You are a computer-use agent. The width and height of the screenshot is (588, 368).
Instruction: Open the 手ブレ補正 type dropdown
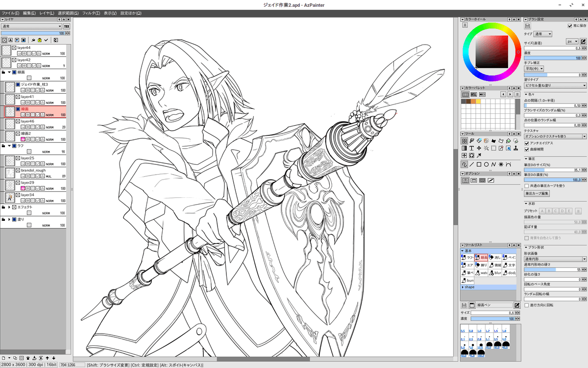click(x=534, y=69)
